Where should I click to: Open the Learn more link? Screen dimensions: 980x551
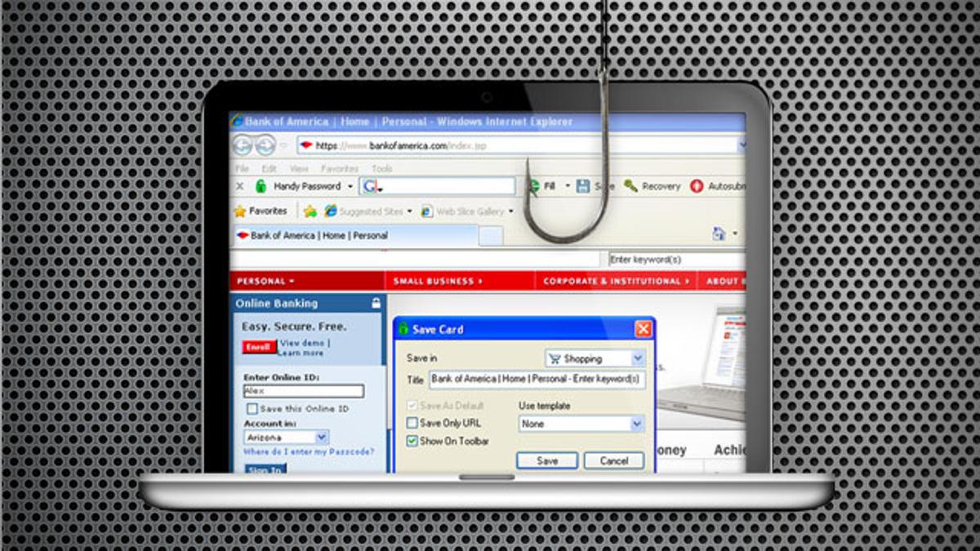[x=301, y=353]
